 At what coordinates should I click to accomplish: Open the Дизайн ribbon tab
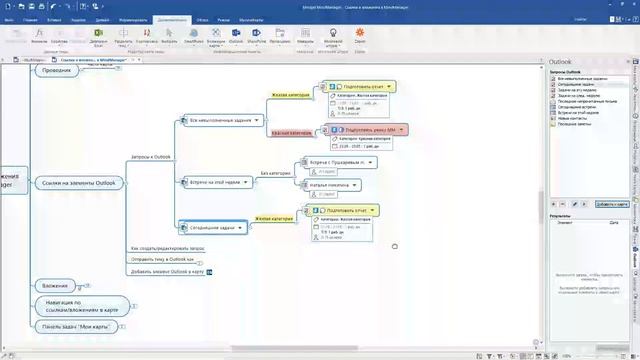(102, 20)
